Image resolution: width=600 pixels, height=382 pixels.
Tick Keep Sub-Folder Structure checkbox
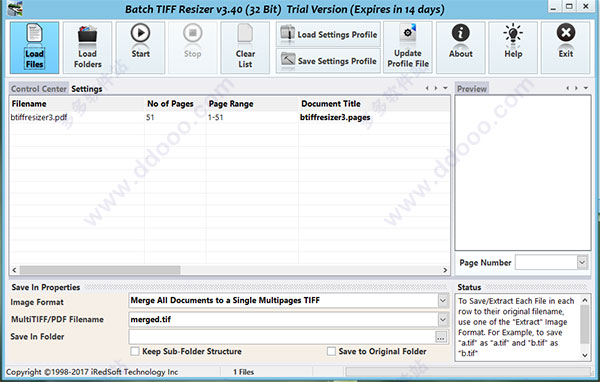click(x=135, y=351)
